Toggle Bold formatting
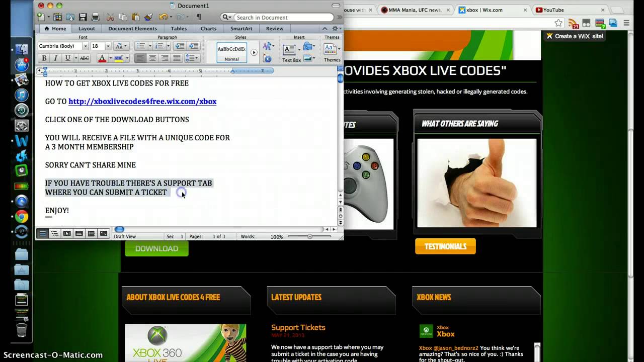The height and width of the screenshot is (362, 644). [44, 58]
